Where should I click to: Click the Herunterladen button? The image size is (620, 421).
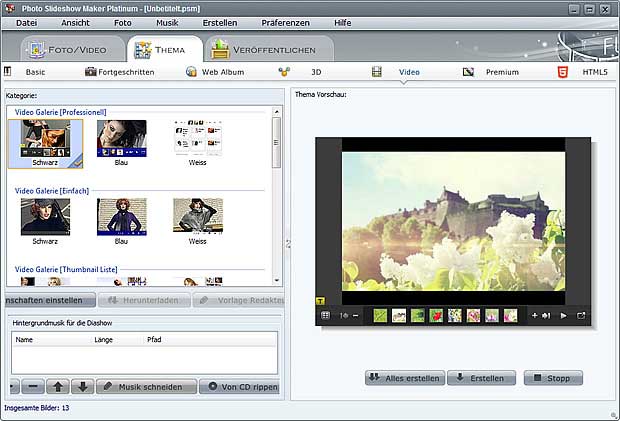pos(144,300)
